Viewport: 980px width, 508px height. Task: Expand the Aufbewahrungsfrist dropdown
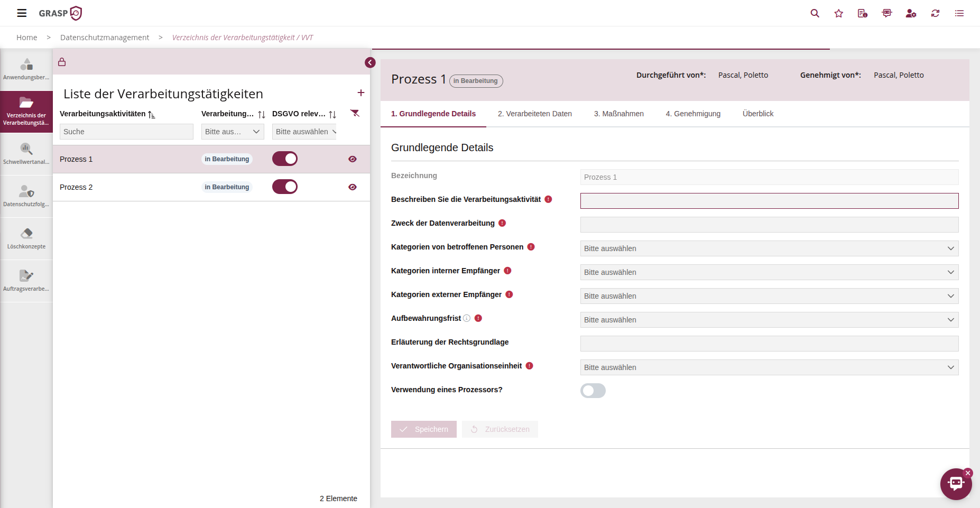point(769,320)
